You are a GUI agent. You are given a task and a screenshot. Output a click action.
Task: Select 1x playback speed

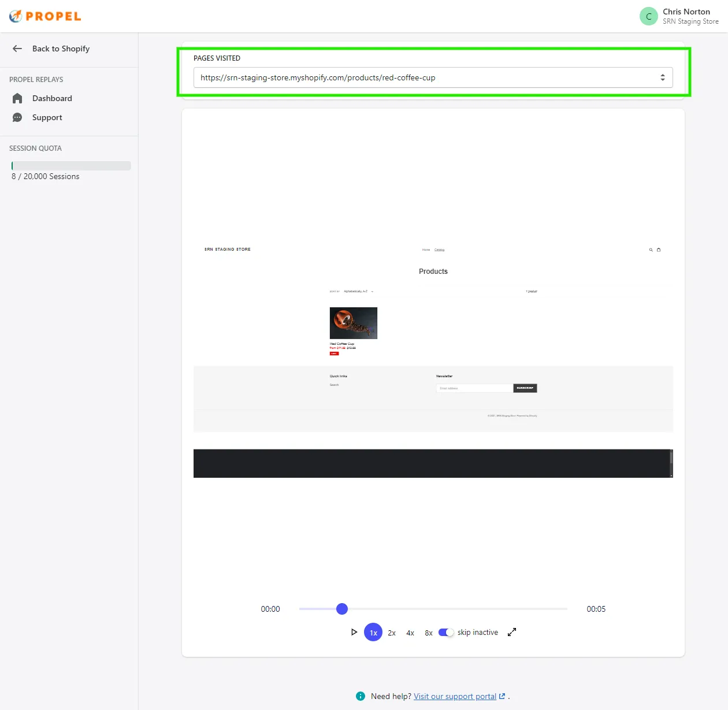click(x=373, y=633)
